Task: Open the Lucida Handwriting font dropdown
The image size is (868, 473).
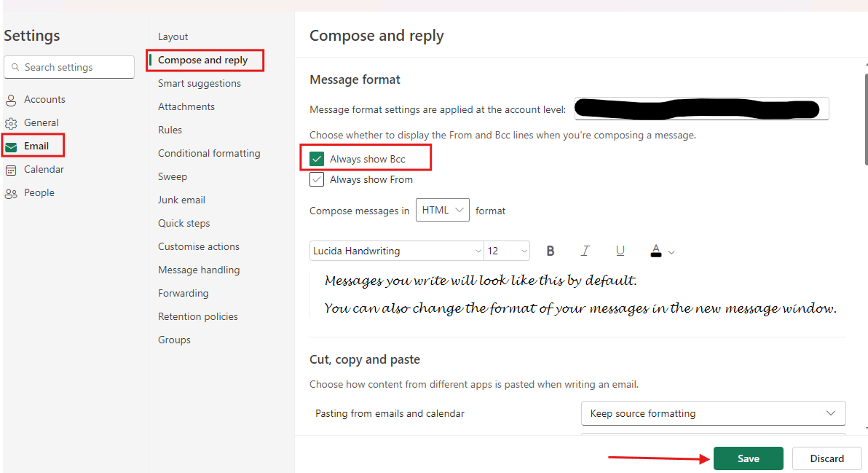Action: pos(396,251)
